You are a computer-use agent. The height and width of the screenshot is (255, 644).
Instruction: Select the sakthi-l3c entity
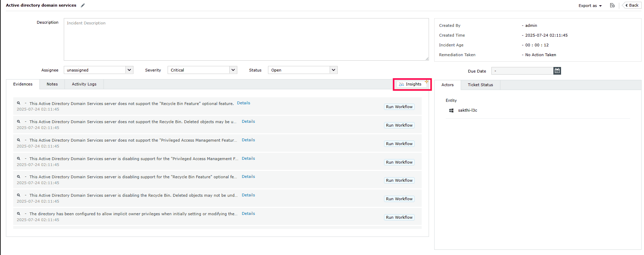468,110
